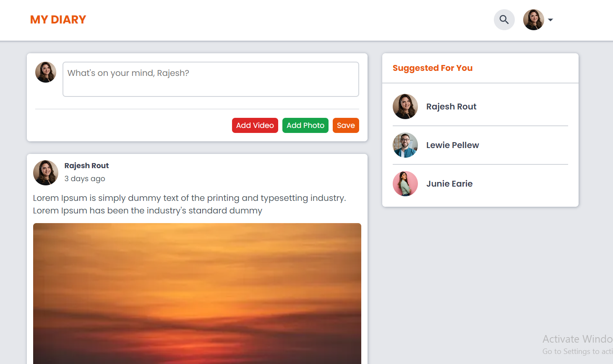Screen dimensions: 613x364
Task: Open the profile avatar in top header
Action: [x=533, y=20]
